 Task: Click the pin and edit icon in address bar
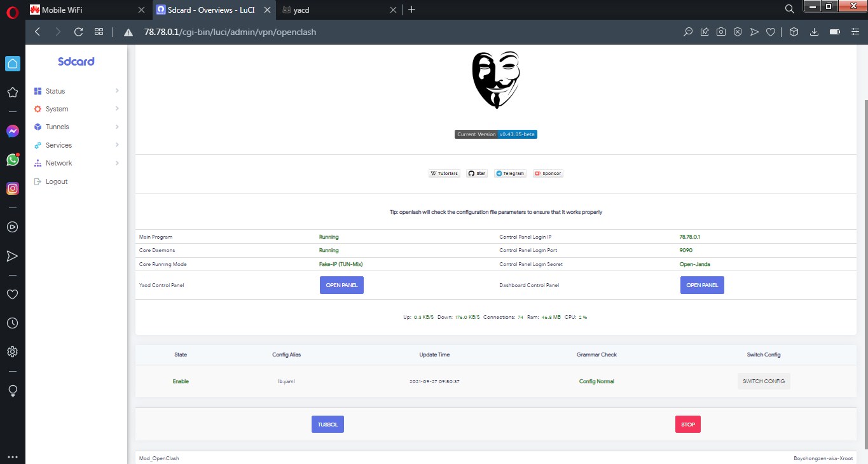[705, 32]
